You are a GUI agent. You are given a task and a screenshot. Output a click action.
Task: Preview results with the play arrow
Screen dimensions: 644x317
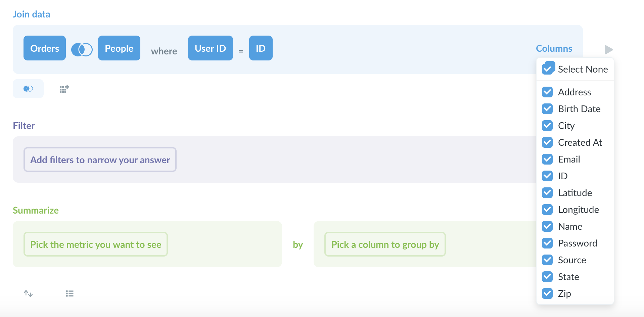[608, 49]
